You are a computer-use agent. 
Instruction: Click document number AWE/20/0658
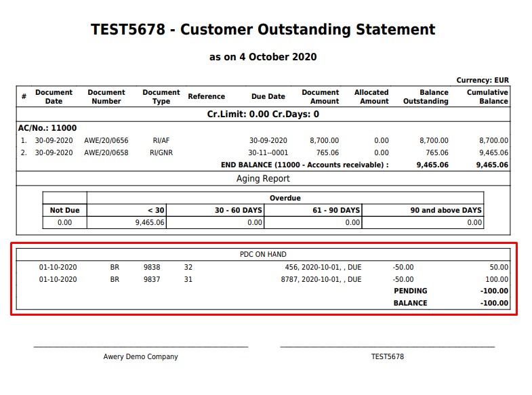[106, 152]
